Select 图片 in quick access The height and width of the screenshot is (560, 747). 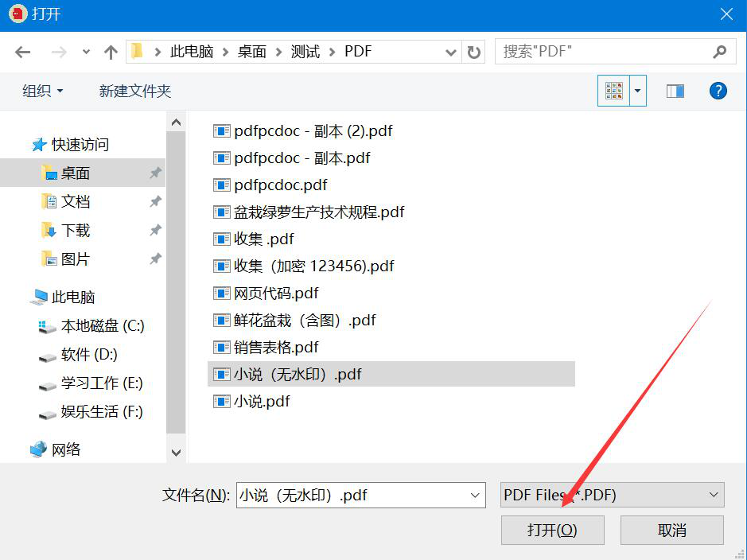[65, 259]
